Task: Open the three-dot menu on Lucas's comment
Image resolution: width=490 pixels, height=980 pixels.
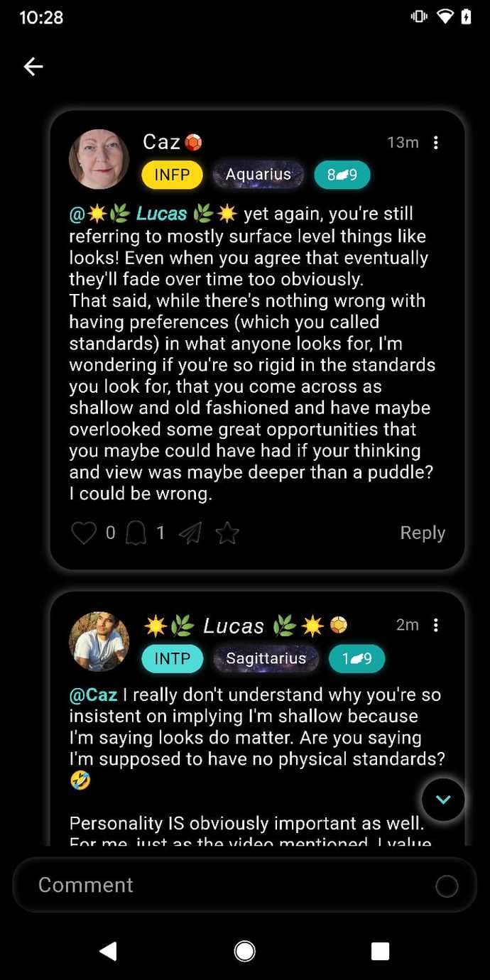Action: [435, 625]
